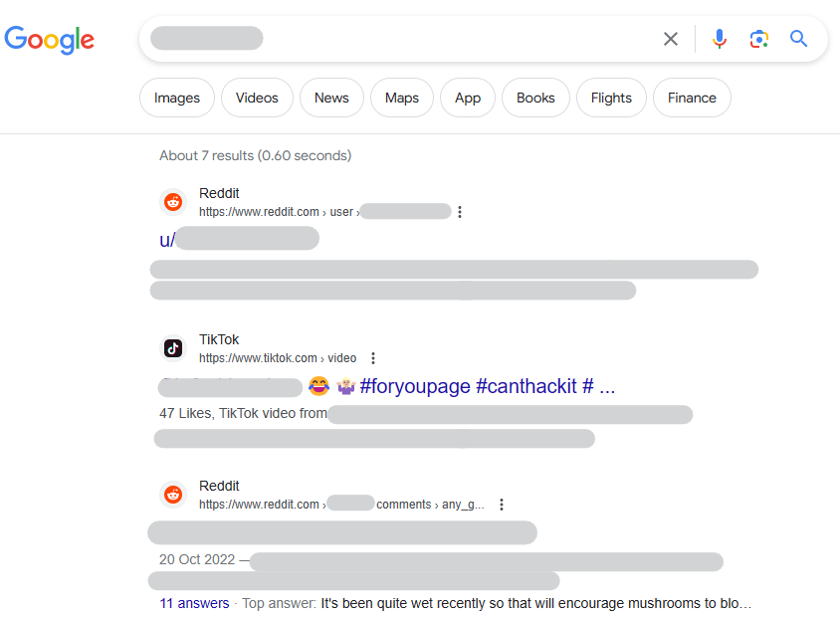This screenshot has height=617, width=840.
Task: Open the Reddit user profile link
Action: [239, 239]
